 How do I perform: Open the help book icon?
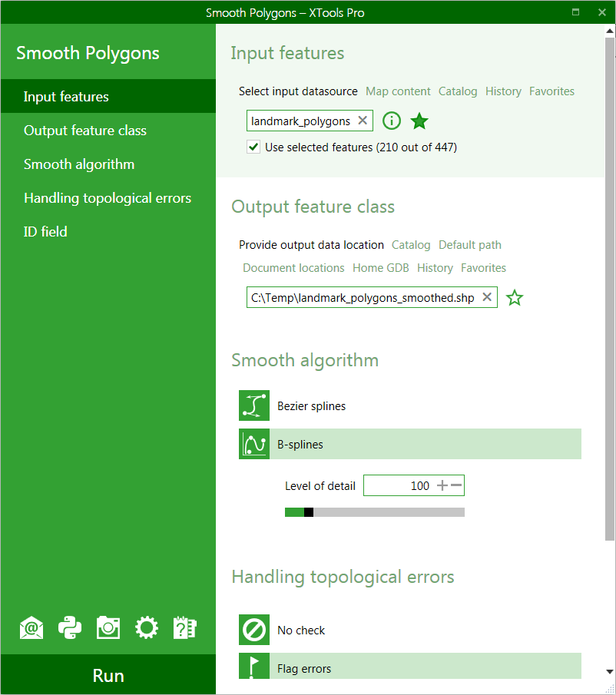coord(185,628)
